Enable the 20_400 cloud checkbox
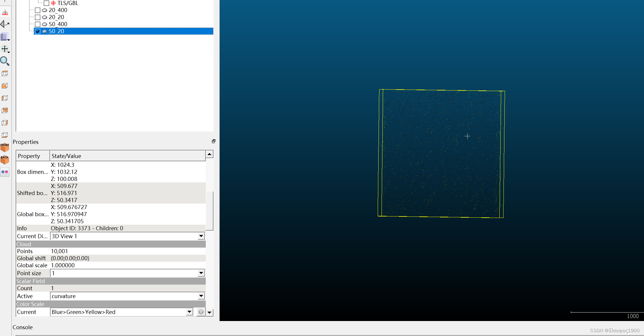This screenshot has height=336, width=644. (x=38, y=10)
